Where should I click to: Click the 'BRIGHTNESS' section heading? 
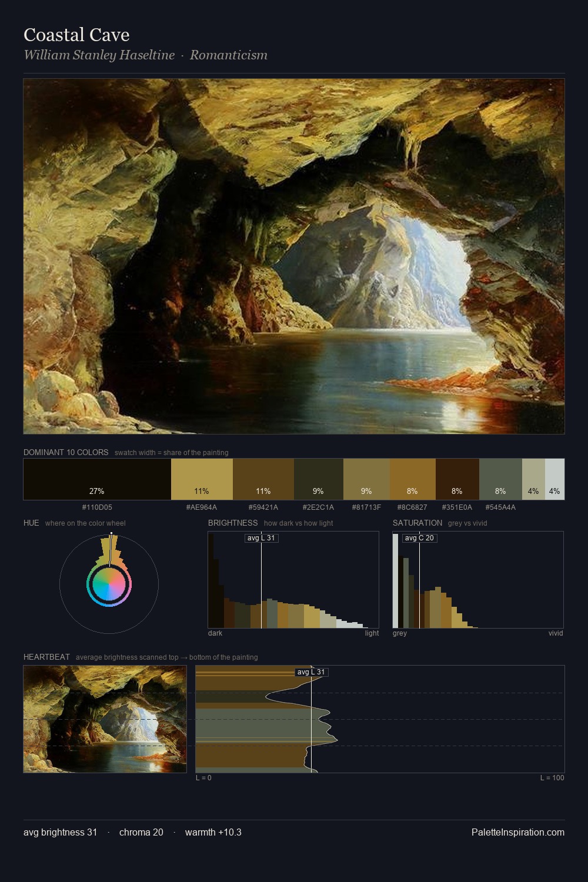pyautogui.click(x=233, y=523)
